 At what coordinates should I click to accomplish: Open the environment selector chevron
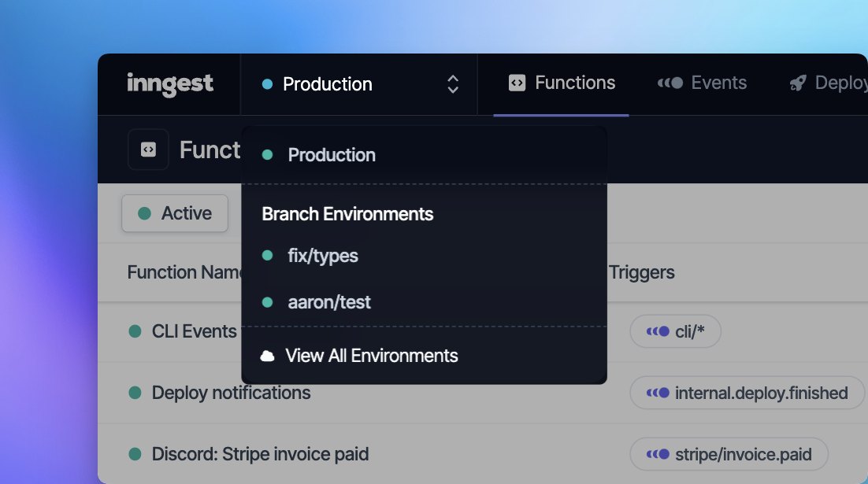(453, 83)
